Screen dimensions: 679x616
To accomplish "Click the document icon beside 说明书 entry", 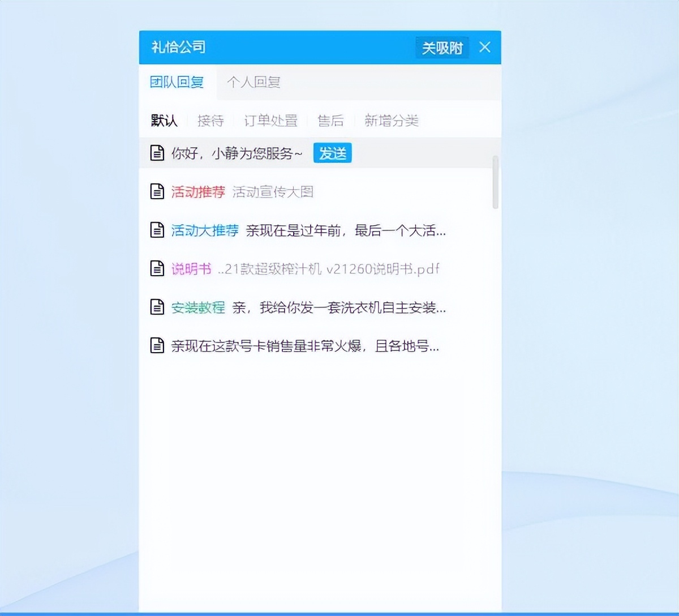I will coord(157,268).
